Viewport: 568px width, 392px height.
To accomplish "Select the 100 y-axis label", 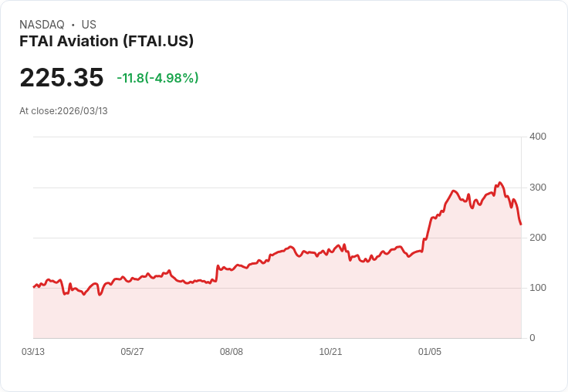I will pyautogui.click(x=537, y=288).
